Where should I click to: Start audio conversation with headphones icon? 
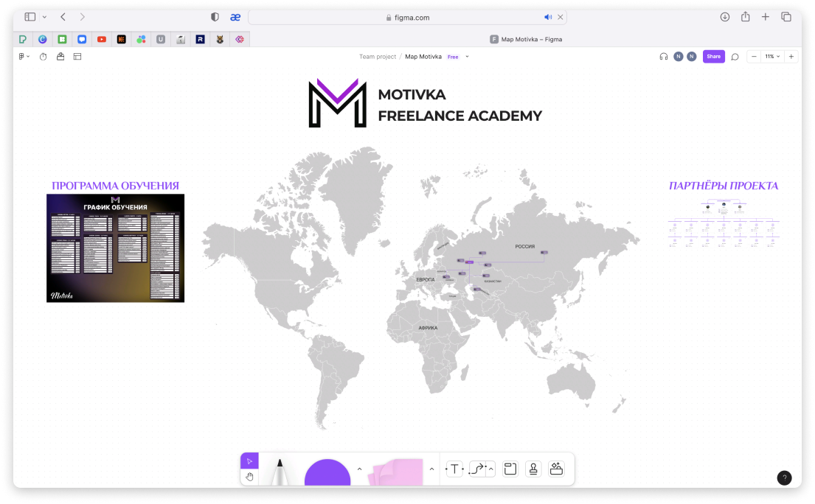pos(664,57)
